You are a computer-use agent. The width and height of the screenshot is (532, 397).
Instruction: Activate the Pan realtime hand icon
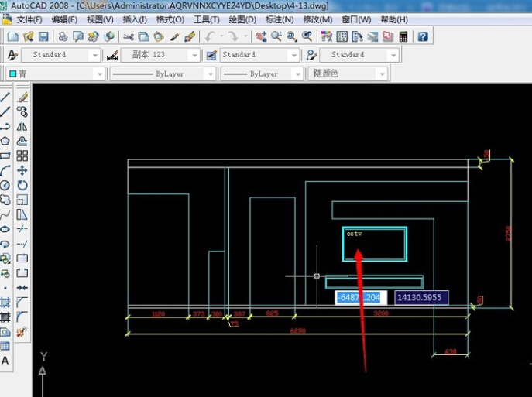click(x=261, y=36)
